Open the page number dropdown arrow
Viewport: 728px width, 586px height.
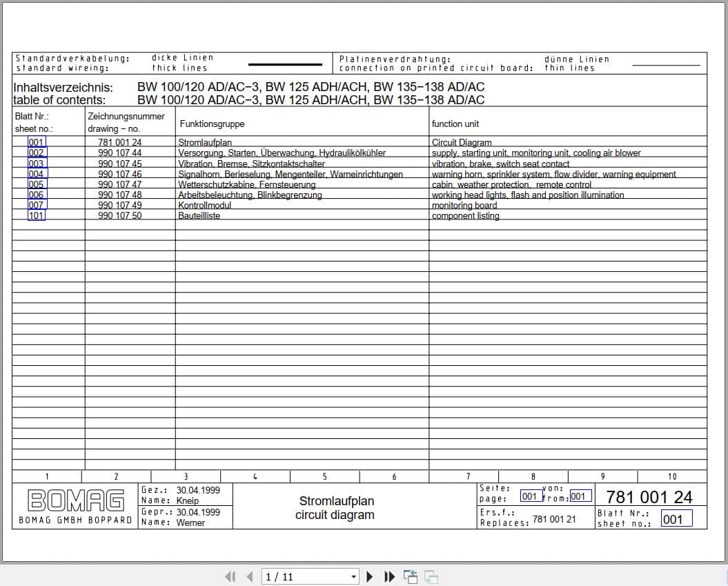click(352, 576)
